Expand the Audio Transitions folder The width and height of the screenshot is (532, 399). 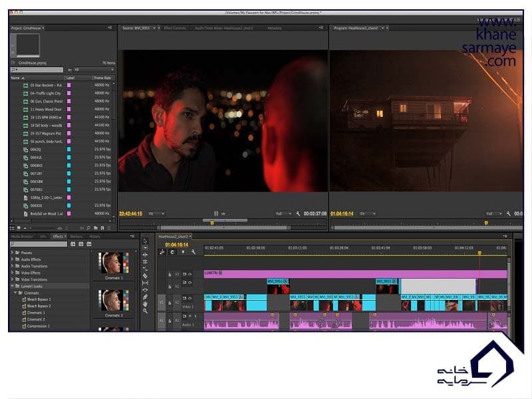point(13,266)
